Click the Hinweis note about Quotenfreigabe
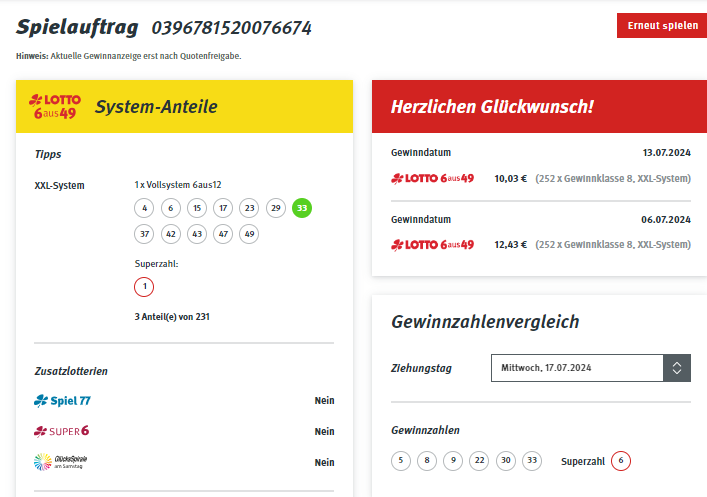The image size is (707, 497). tap(129, 56)
